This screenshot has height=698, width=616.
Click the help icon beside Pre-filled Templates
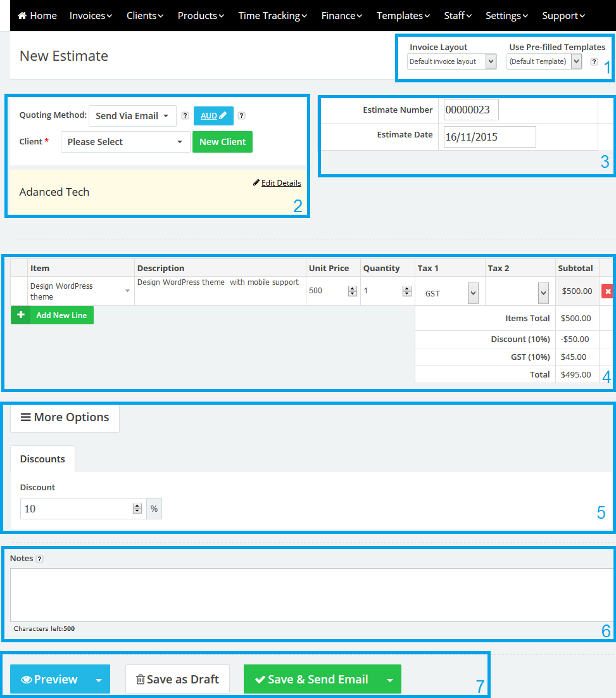[594, 61]
